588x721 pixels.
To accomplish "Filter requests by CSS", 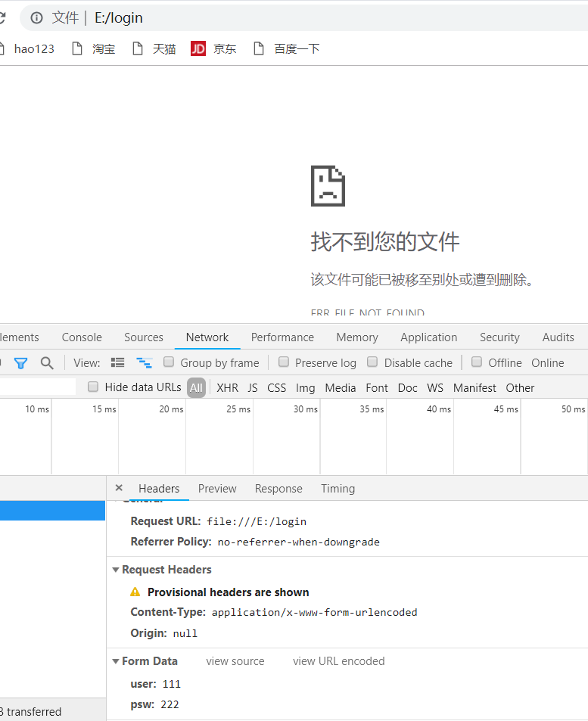I will click(276, 387).
